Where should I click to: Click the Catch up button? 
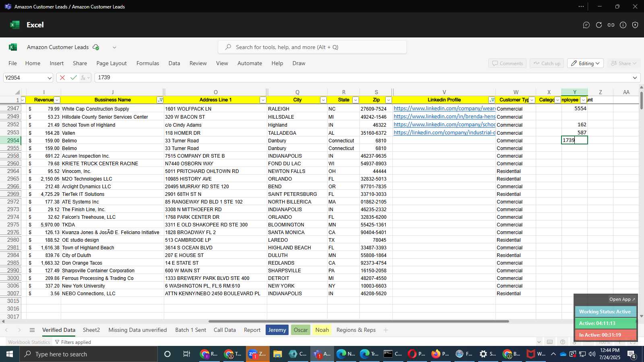pos(547,64)
